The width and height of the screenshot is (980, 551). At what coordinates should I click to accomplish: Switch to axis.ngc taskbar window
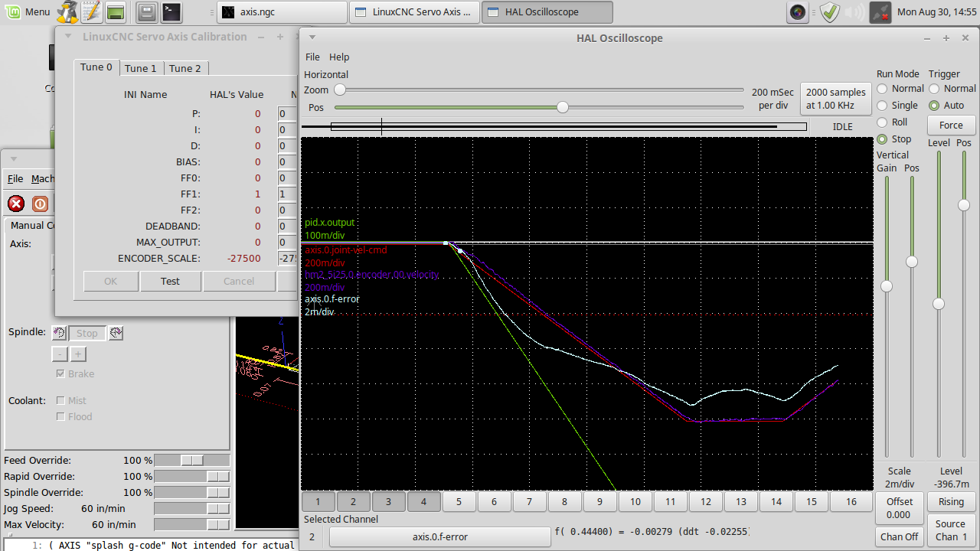point(282,11)
